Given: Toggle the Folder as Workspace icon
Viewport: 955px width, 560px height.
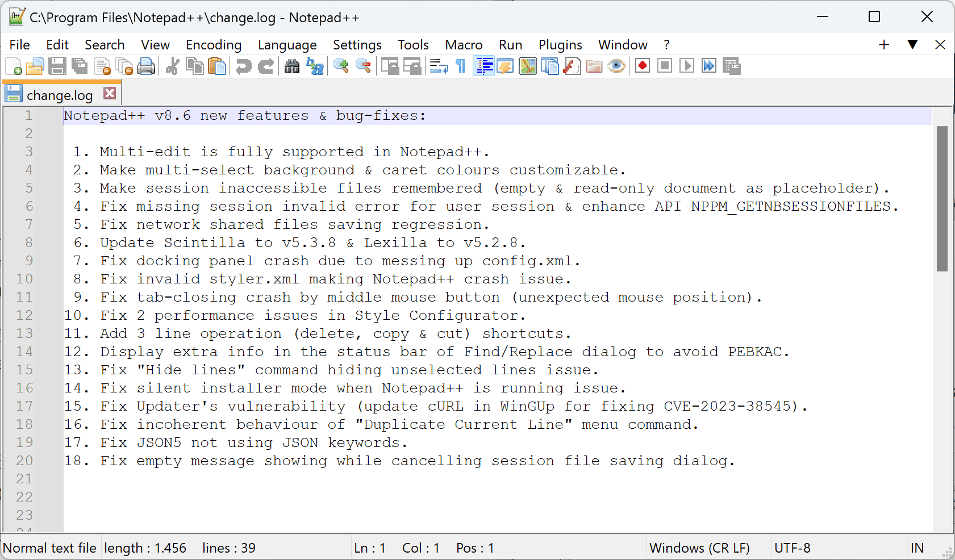Looking at the screenshot, I should point(594,66).
